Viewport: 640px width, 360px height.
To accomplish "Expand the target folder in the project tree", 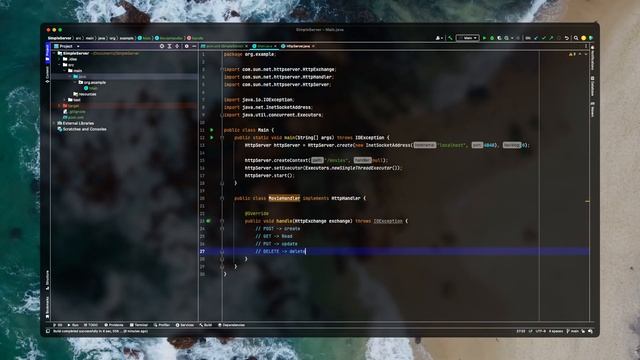I will coord(60,106).
